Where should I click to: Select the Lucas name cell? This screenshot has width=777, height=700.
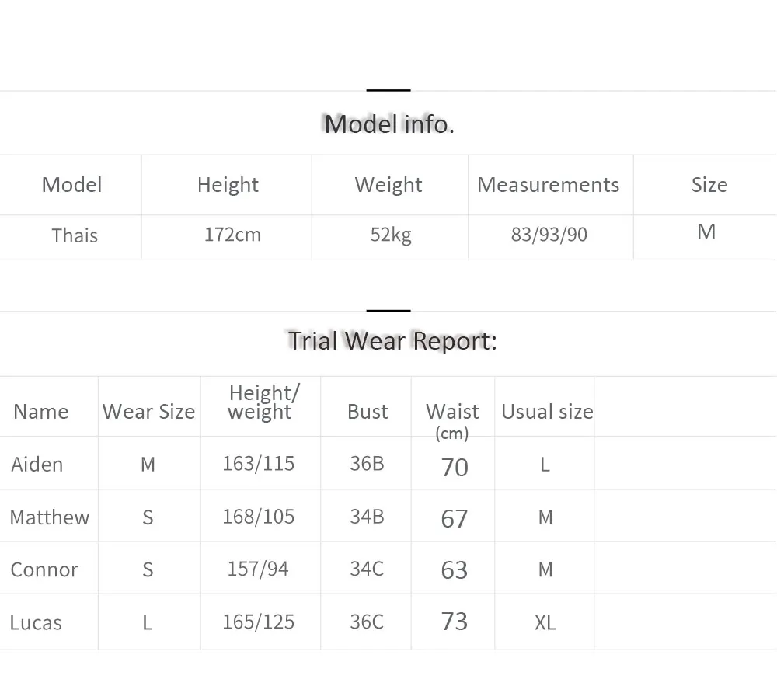click(x=36, y=623)
